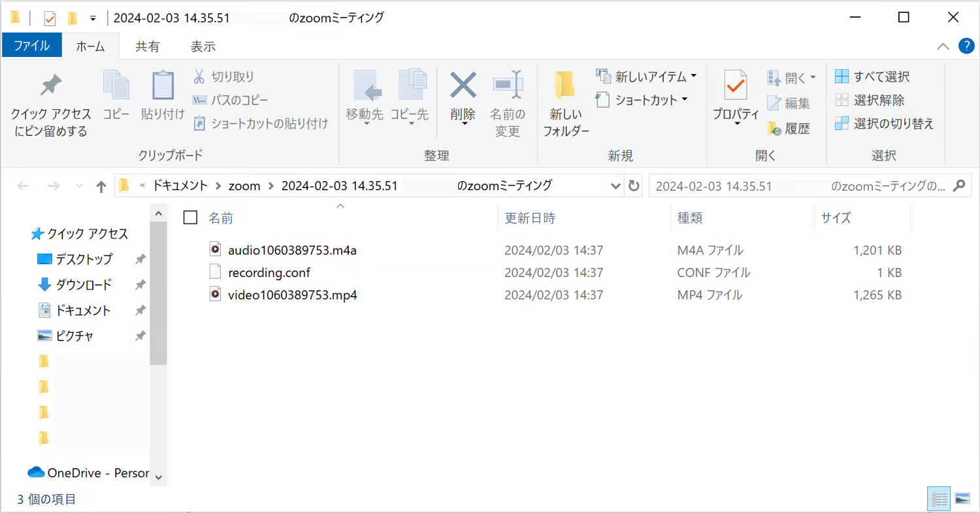Switch to details view in status bar
Screen dimensions: 980x513
coord(939,499)
